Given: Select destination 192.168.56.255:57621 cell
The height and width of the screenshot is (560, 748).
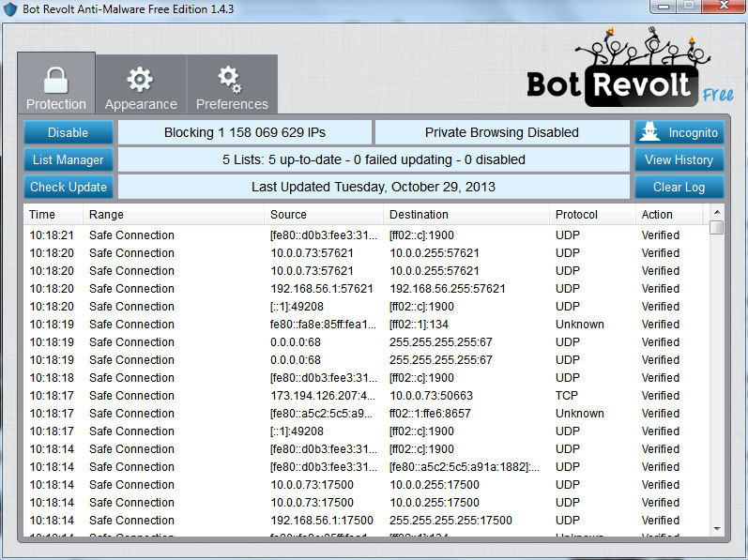Looking at the screenshot, I should tap(448, 289).
